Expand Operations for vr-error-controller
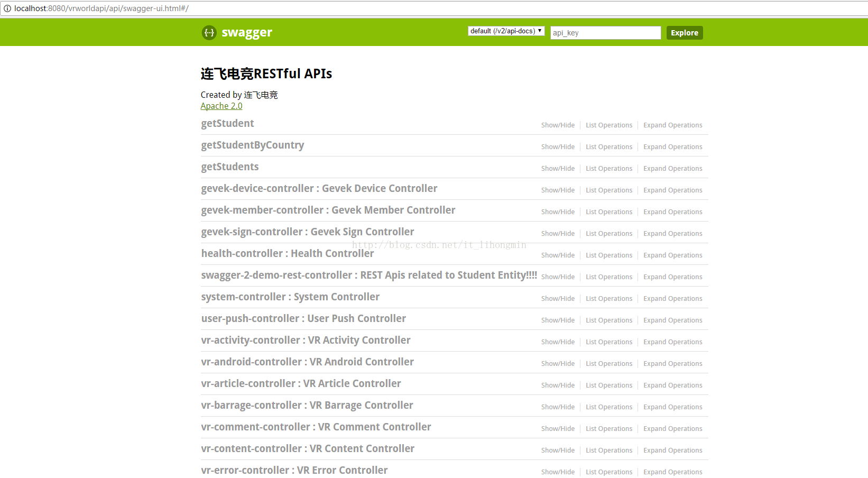The image size is (868, 478). point(673,472)
